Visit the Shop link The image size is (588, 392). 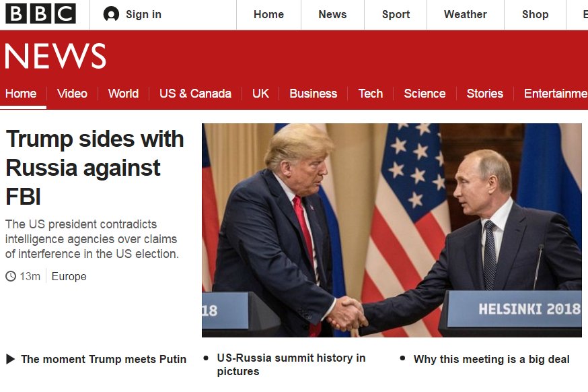coord(535,14)
